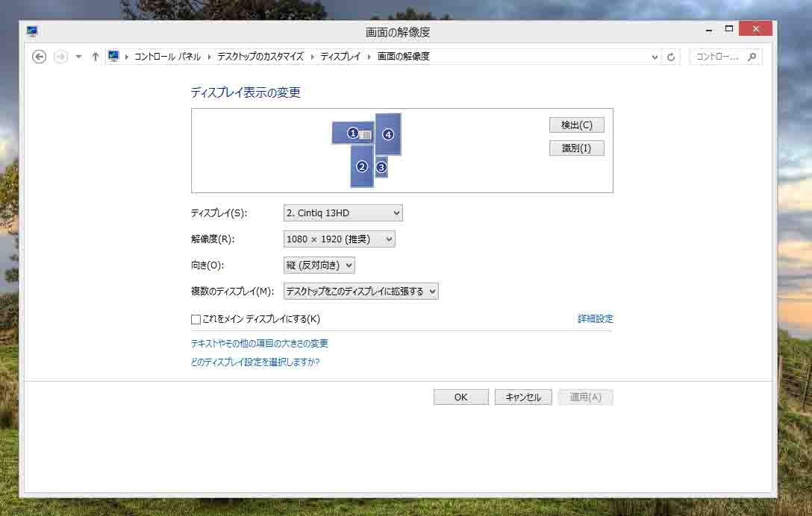The height and width of the screenshot is (516, 812).
Task: Click the キャンセル button
Action: 523,397
